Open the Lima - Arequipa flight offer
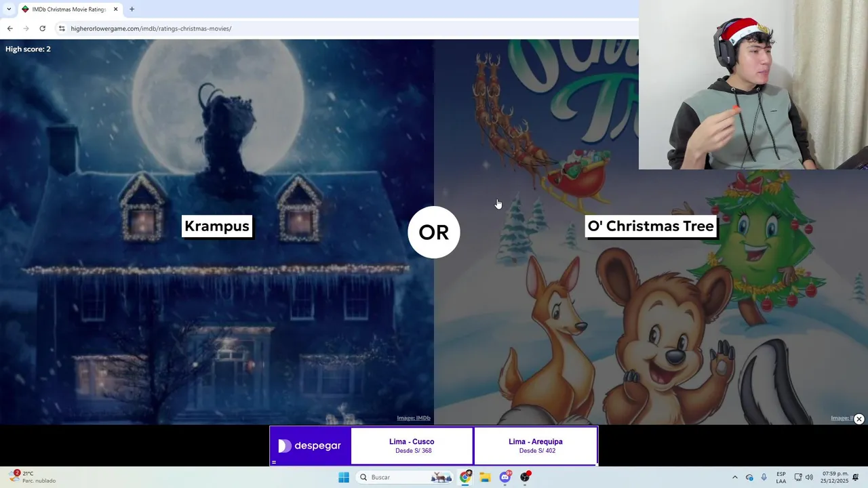Viewport: 868px width, 488px height. pos(536,446)
